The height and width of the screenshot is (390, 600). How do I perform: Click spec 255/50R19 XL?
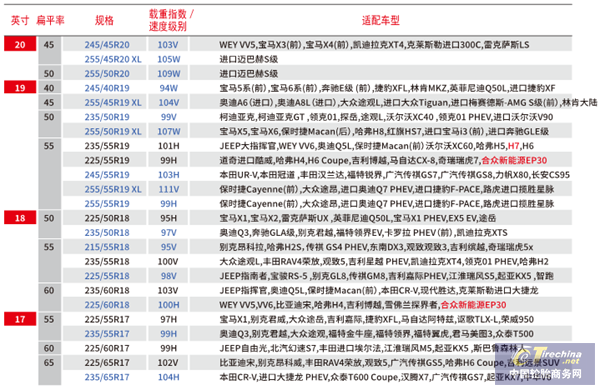tap(113, 132)
